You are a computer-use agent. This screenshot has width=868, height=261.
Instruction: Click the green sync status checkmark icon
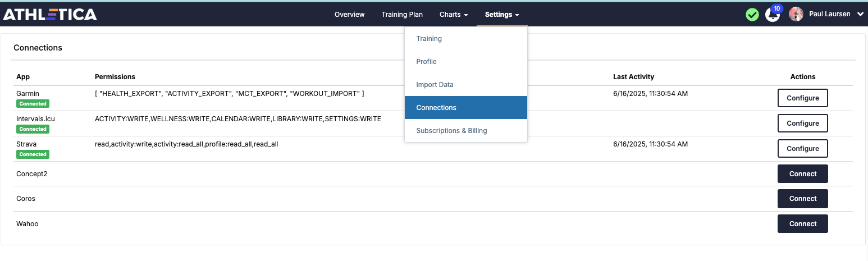click(752, 15)
